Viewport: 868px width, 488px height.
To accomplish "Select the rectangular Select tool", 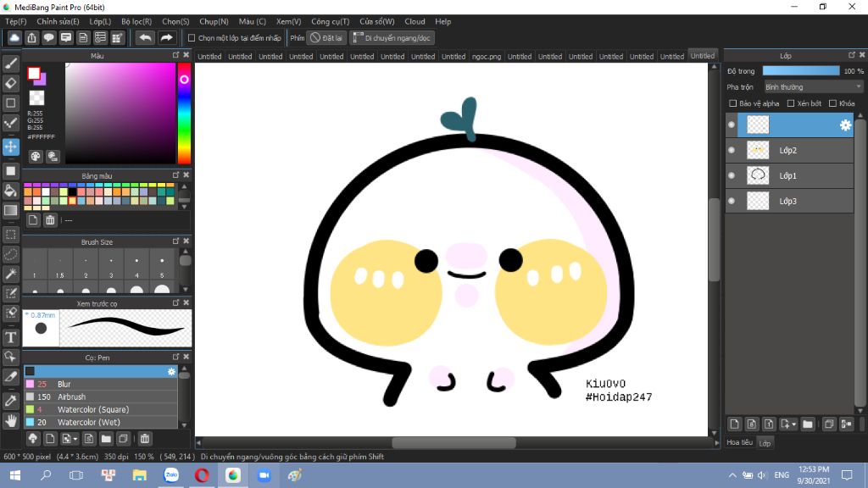I will point(10,235).
